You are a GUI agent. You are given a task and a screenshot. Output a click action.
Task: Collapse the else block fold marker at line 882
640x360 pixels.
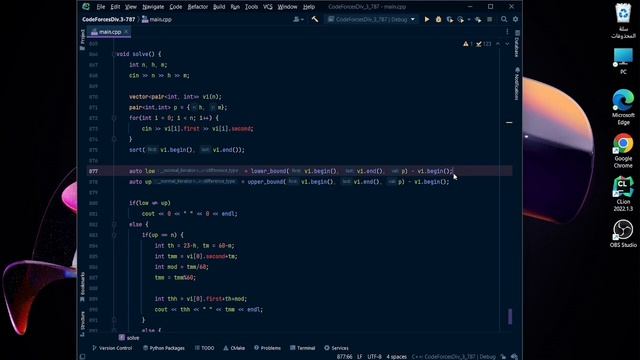click(114, 224)
